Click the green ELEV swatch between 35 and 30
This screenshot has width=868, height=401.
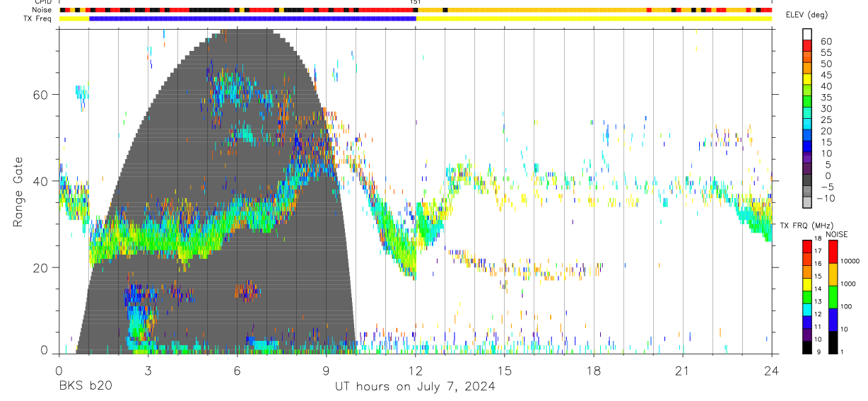[807, 102]
